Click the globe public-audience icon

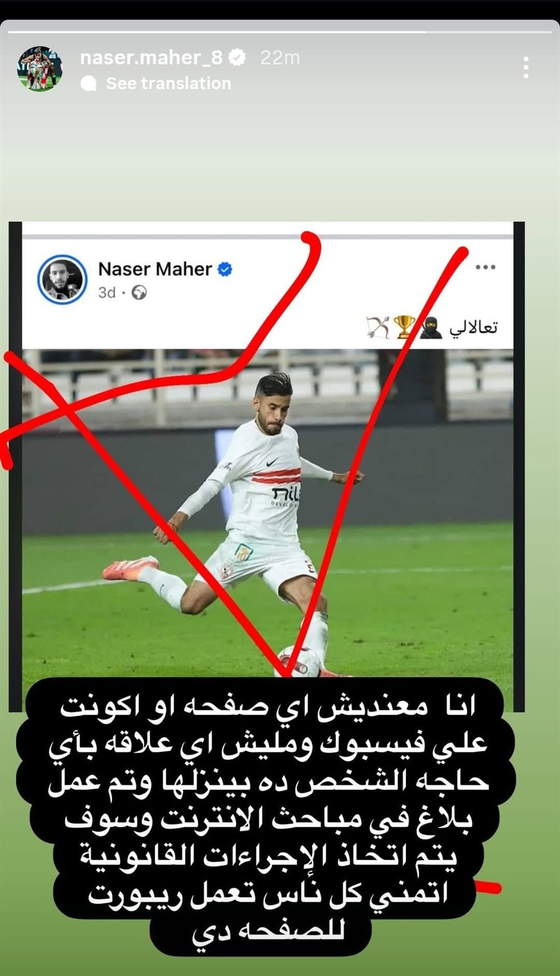pos(139,293)
